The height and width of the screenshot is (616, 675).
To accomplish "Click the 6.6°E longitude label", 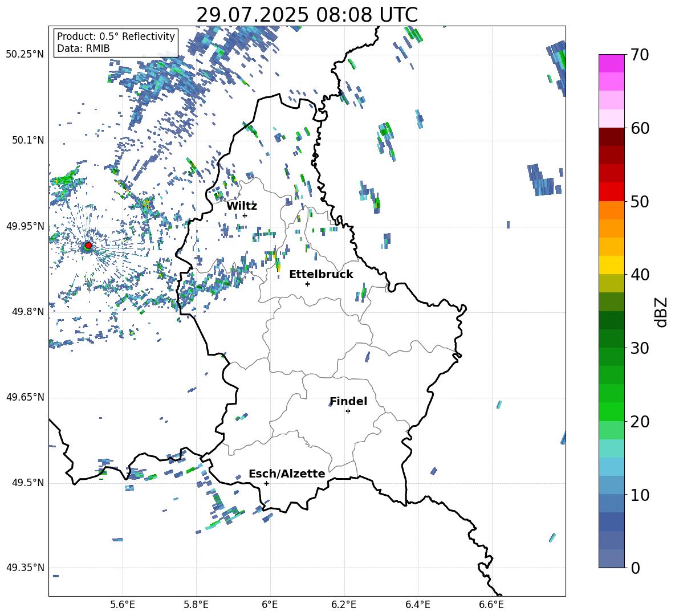I will [491, 605].
